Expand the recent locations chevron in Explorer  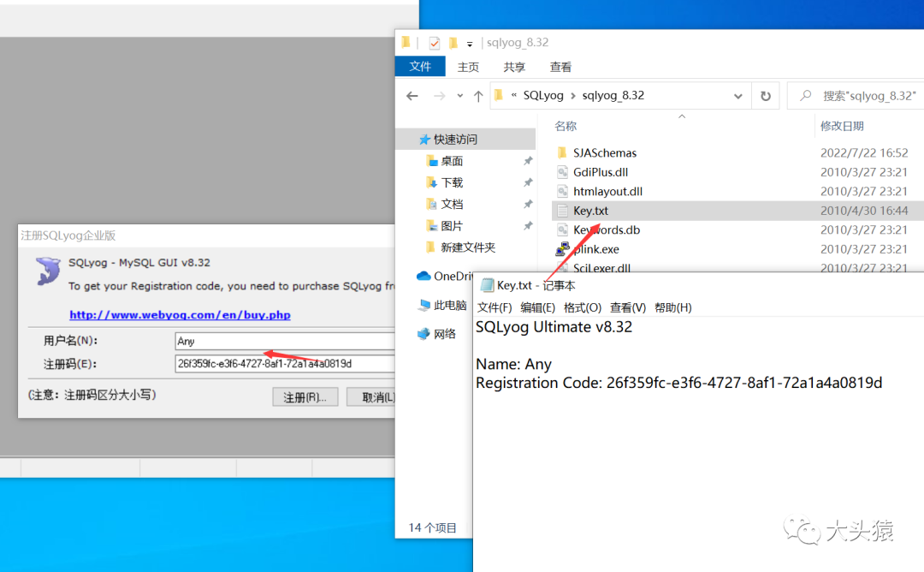[459, 96]
